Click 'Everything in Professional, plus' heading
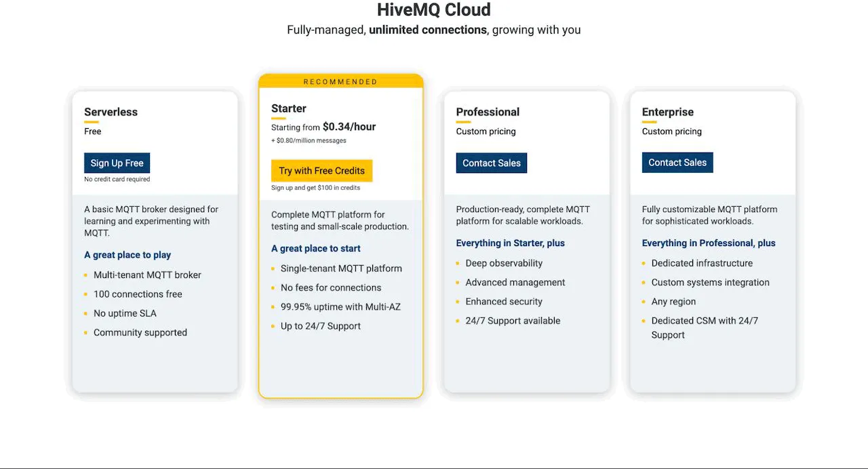Viewport: 868px width, 469px height. pyautogui.click(x=709, y=243)
